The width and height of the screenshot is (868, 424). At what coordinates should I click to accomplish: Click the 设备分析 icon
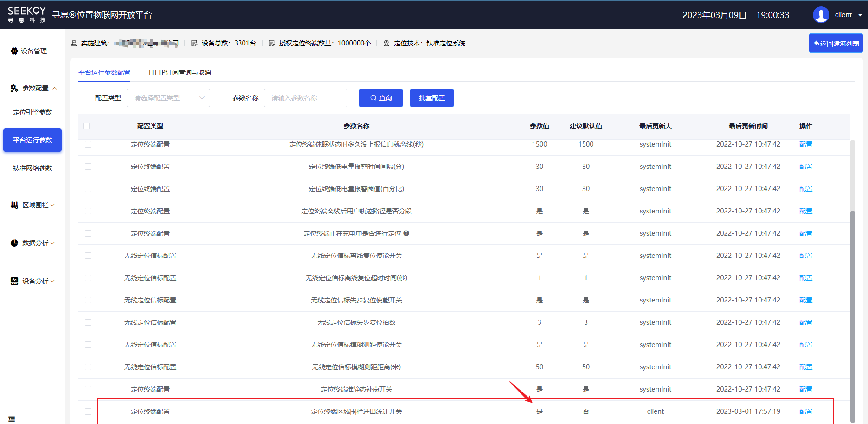14,281
